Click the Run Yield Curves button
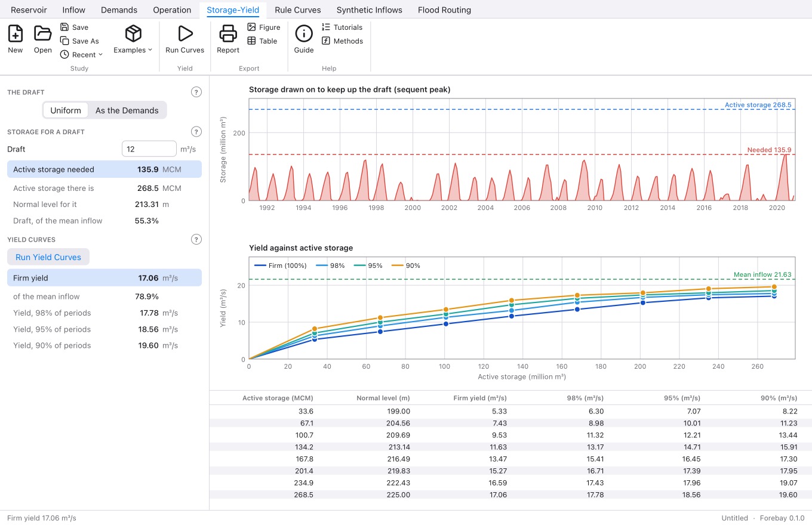This screenshot has width=812, height=525. [x=48, y=257]
